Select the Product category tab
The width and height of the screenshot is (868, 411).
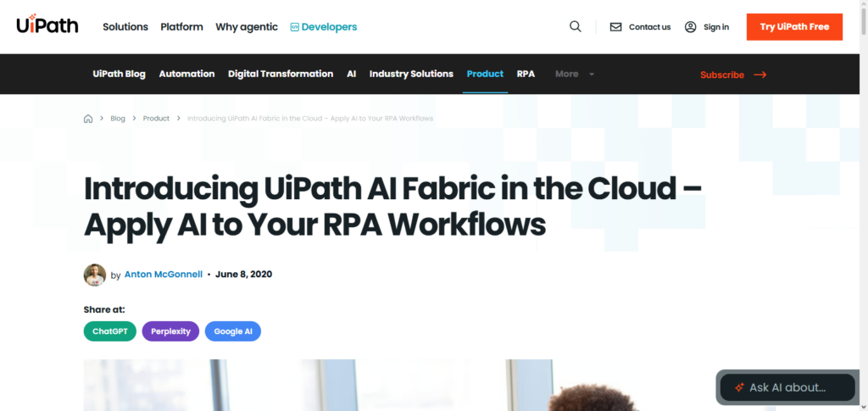[x=485, y=74]
